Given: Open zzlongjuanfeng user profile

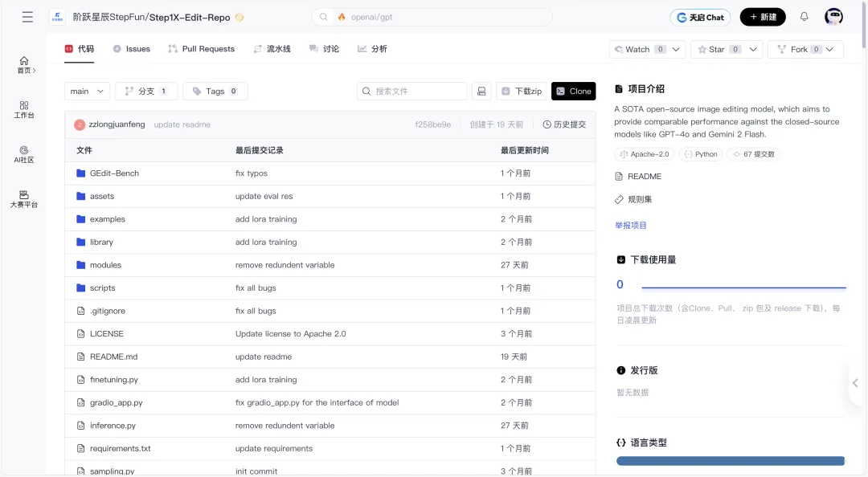Looking at the screenshot, I should click(117, 124).
